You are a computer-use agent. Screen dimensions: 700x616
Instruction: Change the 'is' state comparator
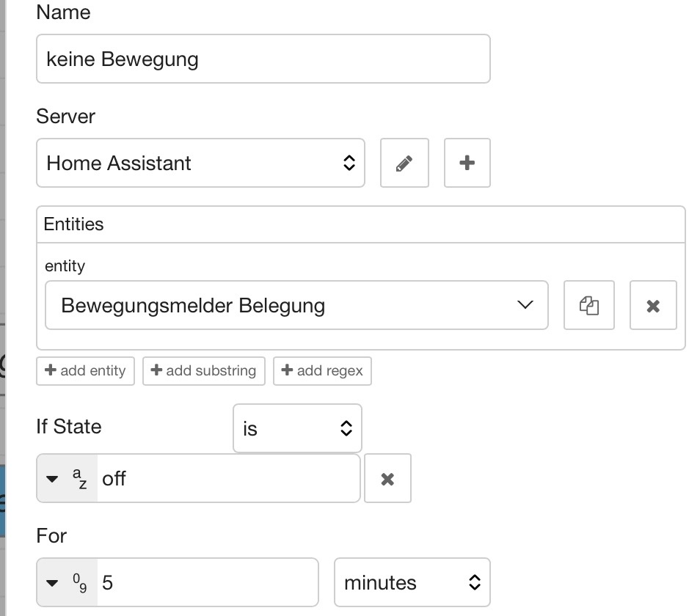click(x=297, y=428)
